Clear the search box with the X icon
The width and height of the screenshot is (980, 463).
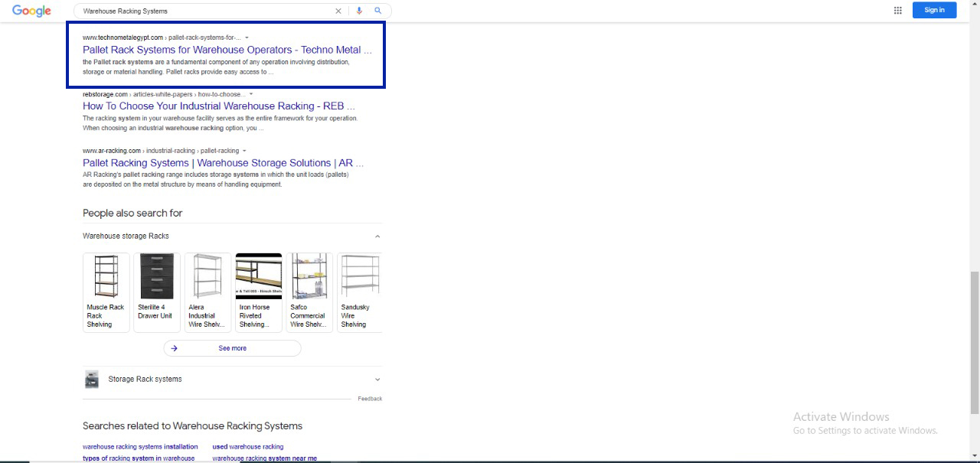[338, 11]
